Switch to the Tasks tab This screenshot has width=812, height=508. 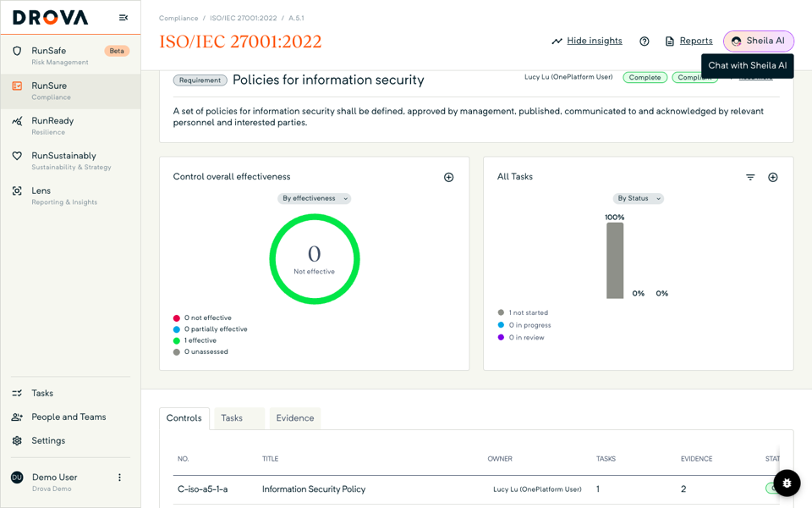coord(239,417)
